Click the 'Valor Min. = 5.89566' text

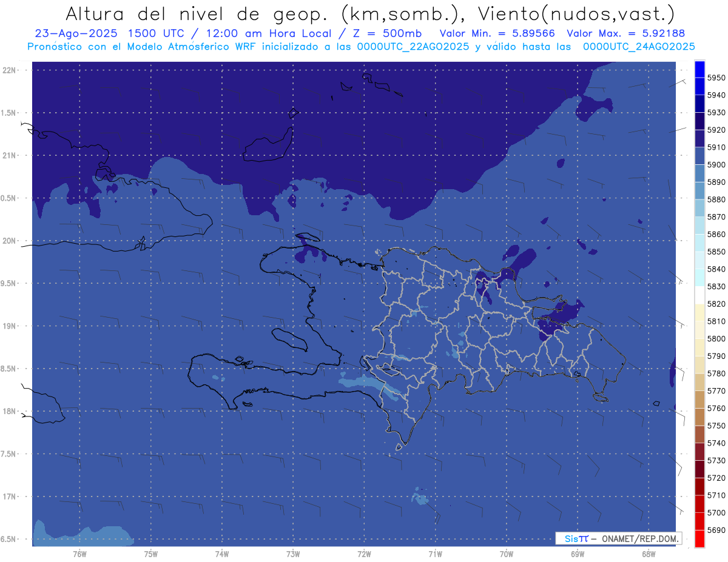point(497,33)
